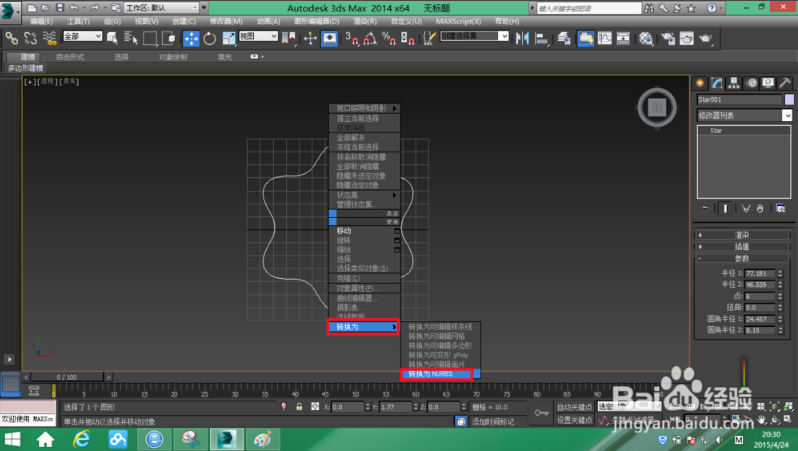Open Select by Name list icon
The image size is (798, 451).
(x=130, y=38)
